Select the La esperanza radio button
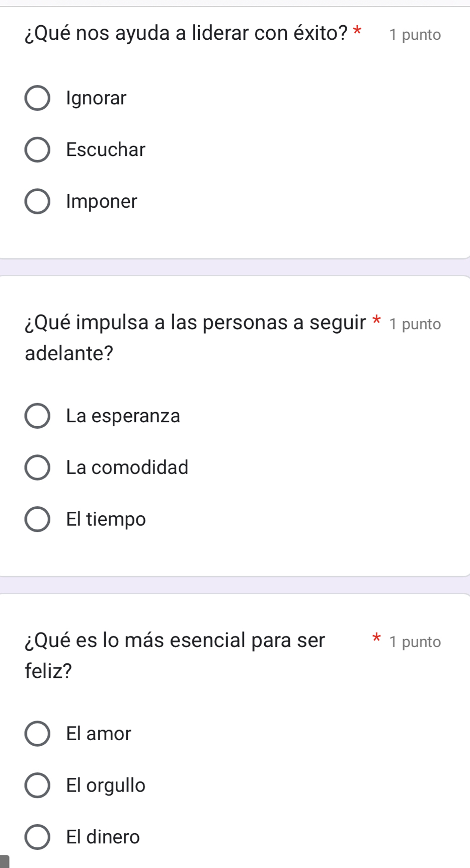470x868 pixels. pyautogui.click(x=37, y=416)
